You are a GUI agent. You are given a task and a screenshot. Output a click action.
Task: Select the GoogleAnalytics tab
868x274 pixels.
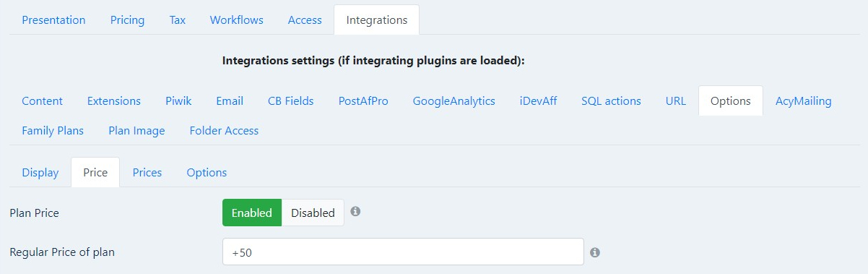tap(454, 101)
